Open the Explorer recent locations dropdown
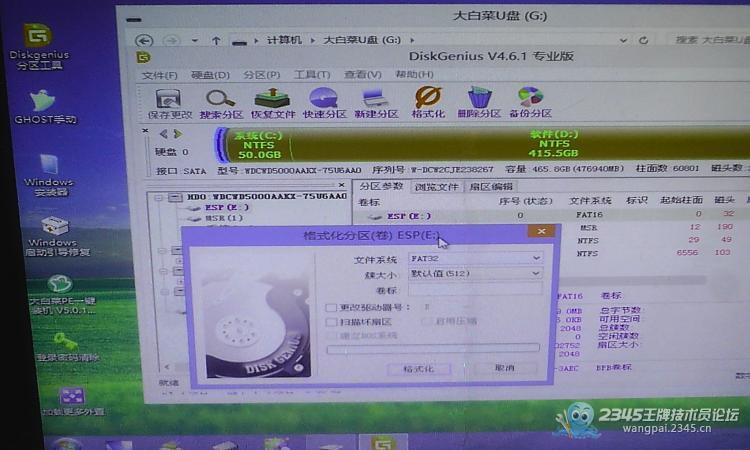The width and height of the screenshot is (750, 450). (195, 41)
